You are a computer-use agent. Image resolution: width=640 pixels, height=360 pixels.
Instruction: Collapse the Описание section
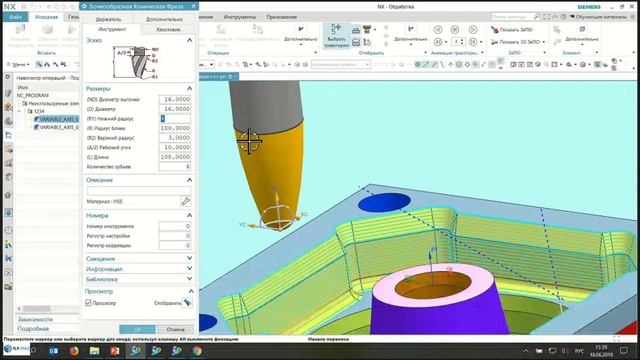(x=189, y=180)
